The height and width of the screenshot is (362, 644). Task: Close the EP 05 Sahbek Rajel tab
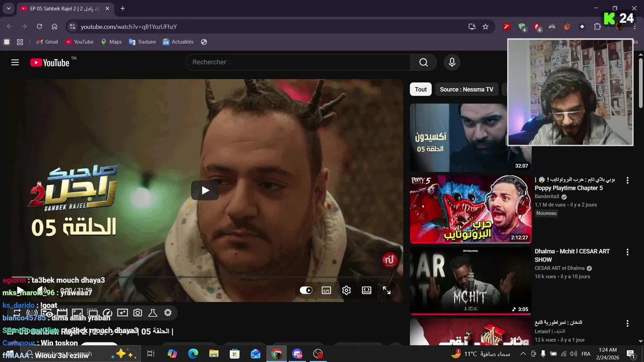pyautogui.click(x=107, y=9)
